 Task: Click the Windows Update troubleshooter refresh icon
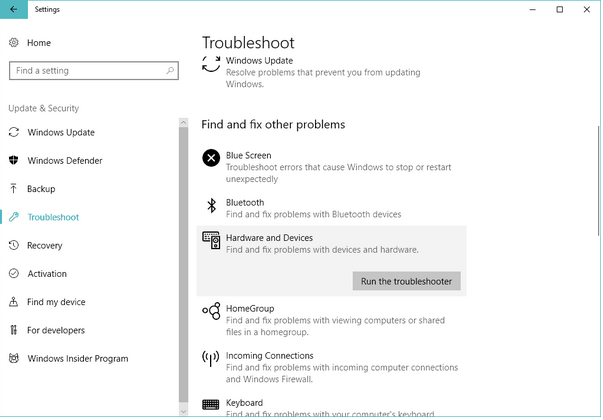pos(211,63)
